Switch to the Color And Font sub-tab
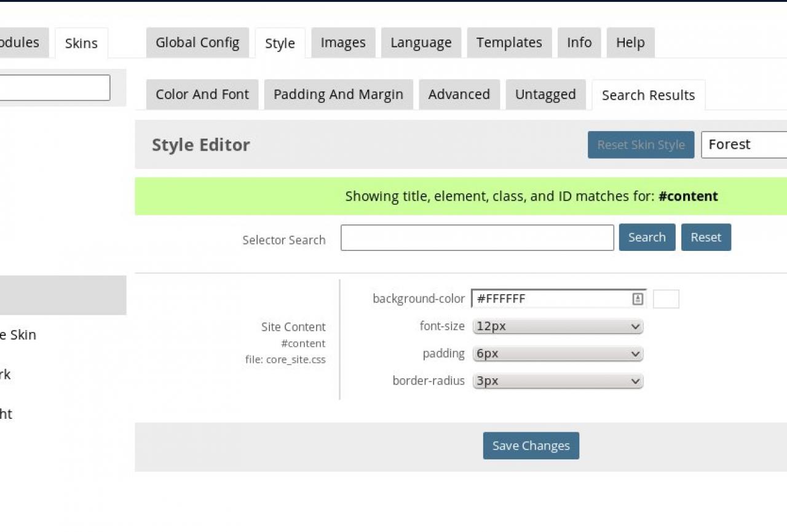 pos(202,95)
